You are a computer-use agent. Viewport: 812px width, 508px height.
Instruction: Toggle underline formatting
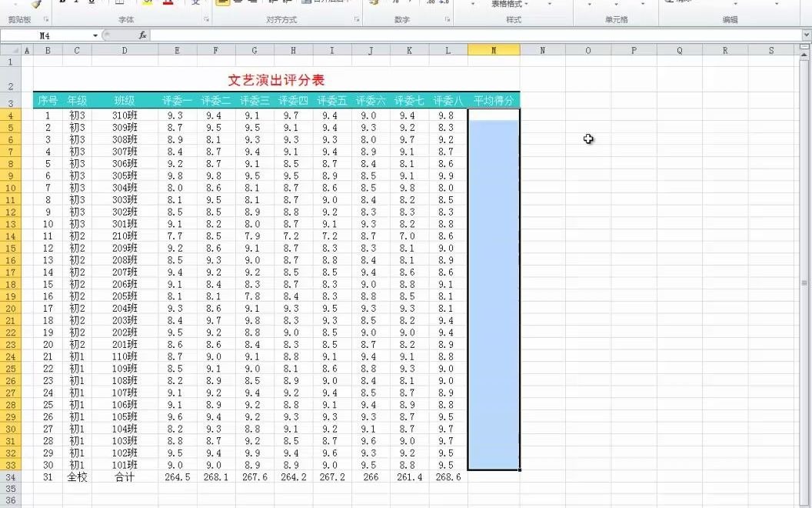(x=92, y=4)
